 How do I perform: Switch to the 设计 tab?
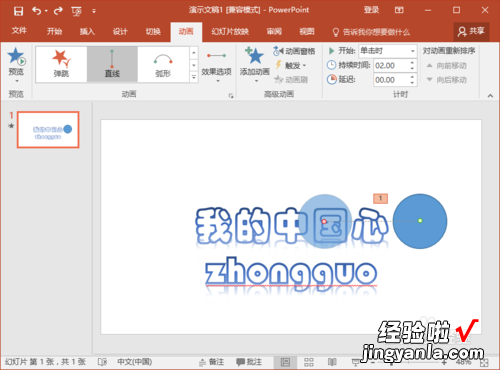120,32
